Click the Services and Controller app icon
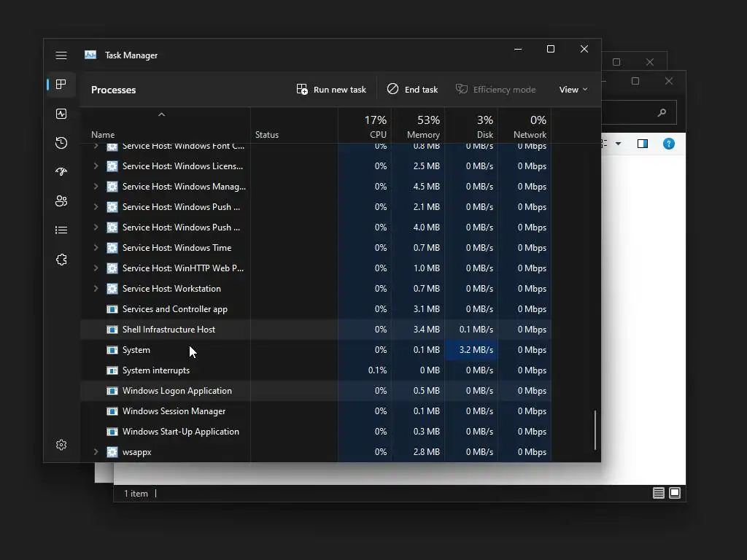 (x=112, y=309)
